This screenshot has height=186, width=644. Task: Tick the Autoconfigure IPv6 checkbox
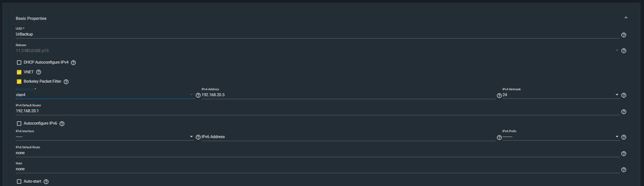(19, 124)
